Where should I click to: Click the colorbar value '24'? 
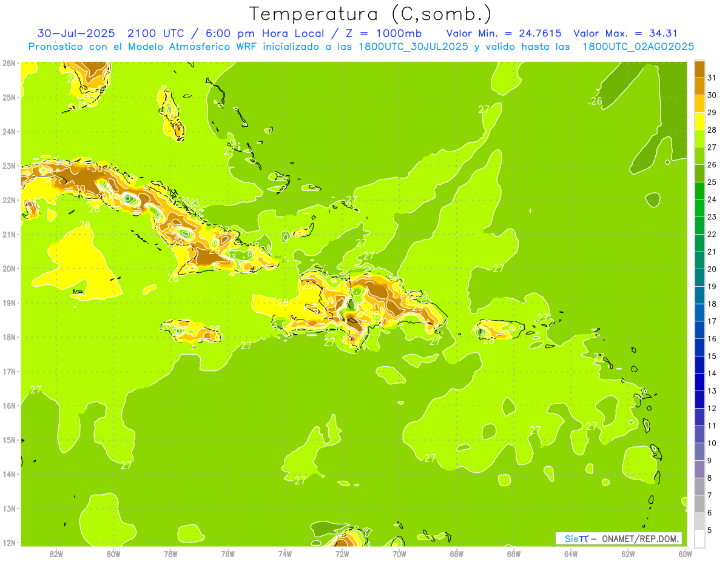[x=712, y=199]
